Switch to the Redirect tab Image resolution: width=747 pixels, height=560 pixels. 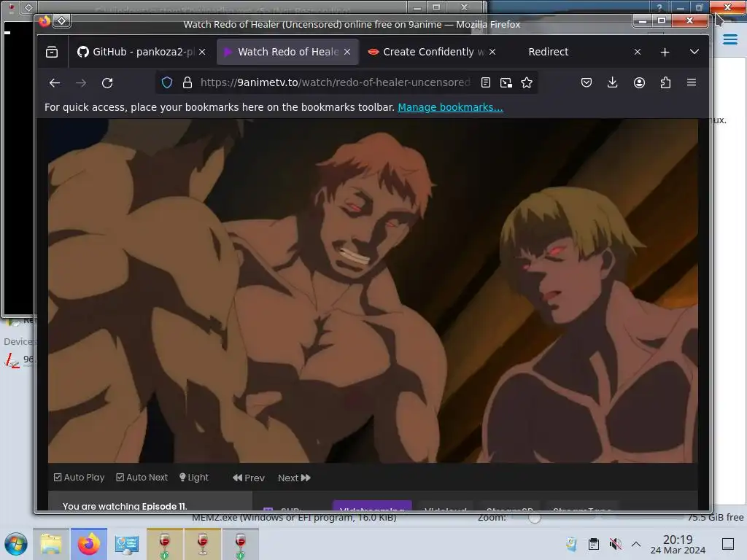pyautogui.click(x=578, y=52)
